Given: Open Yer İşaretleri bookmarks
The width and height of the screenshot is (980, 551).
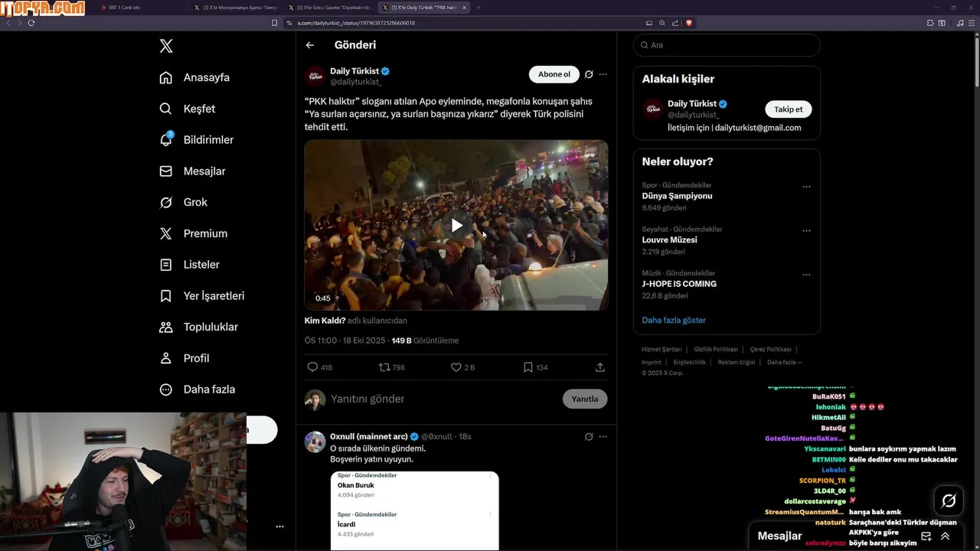Looking at the screenshot, I should coord(201,295).
